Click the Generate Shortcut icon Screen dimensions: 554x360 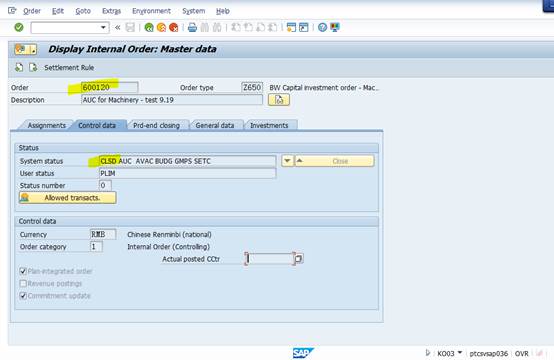click(303, 27)
